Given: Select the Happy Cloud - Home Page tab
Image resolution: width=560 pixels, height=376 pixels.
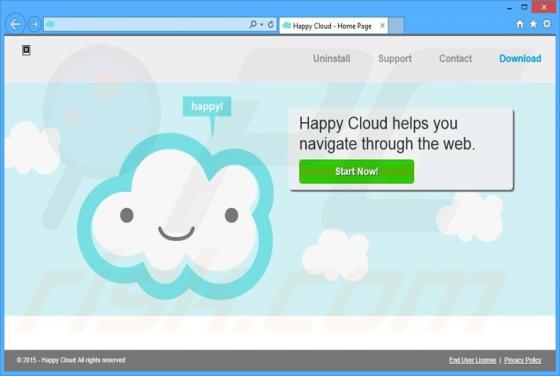Looking at the screenshot, I should tap(333, 26).
